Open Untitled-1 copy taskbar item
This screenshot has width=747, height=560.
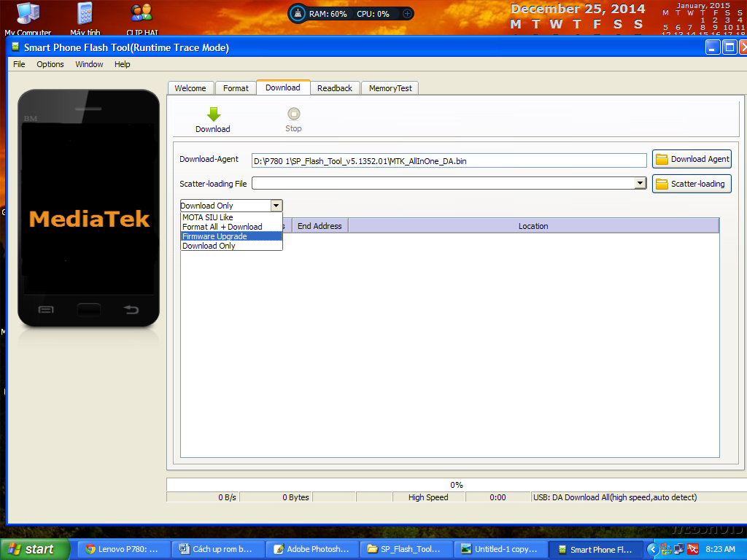(500, 550)
